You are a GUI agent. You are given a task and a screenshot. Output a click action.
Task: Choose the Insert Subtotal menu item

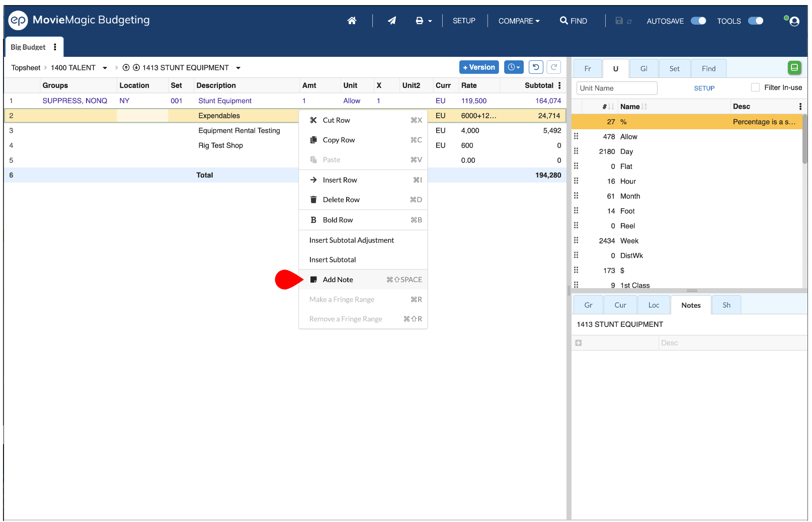pos(363,259)
